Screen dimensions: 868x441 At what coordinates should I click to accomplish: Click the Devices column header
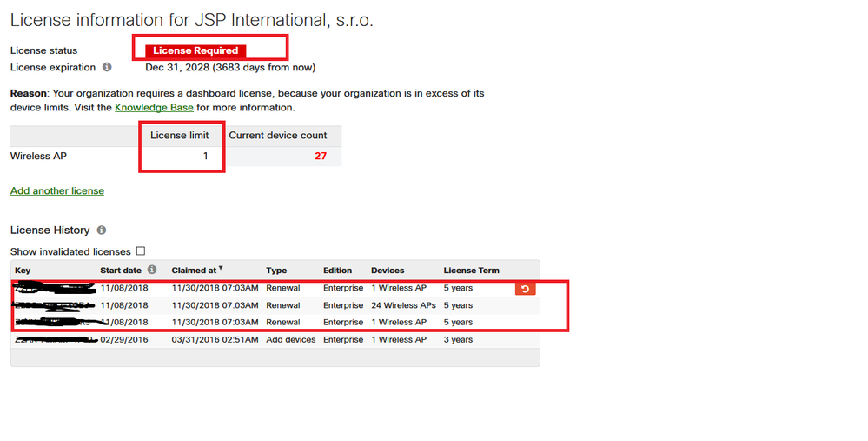point(388,271)
